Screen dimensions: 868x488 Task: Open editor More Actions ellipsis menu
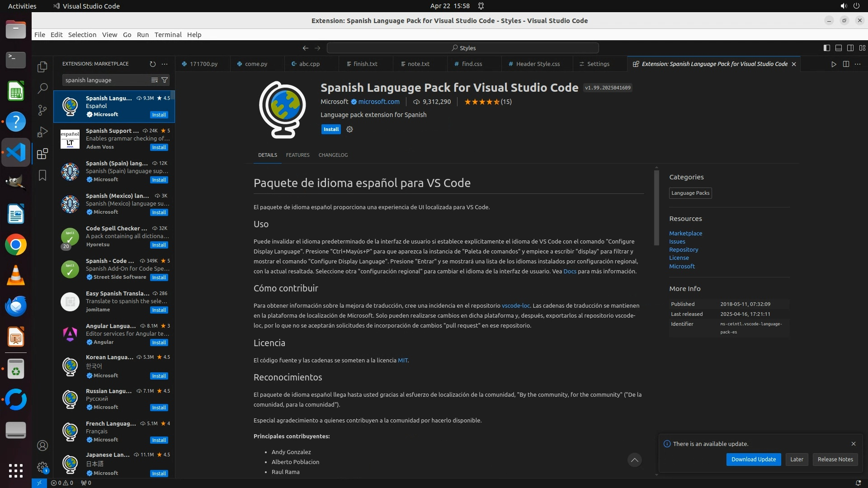tap(858, 64)
